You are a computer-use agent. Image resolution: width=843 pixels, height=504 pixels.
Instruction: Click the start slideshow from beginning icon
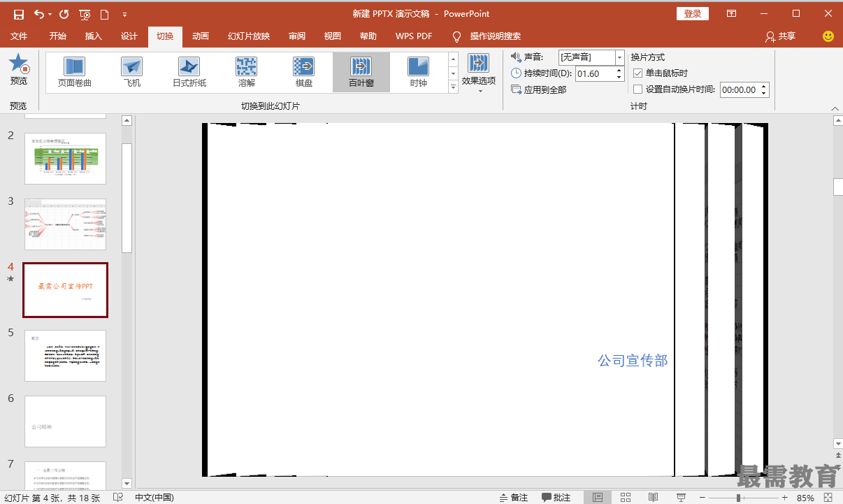pos(85,14)
